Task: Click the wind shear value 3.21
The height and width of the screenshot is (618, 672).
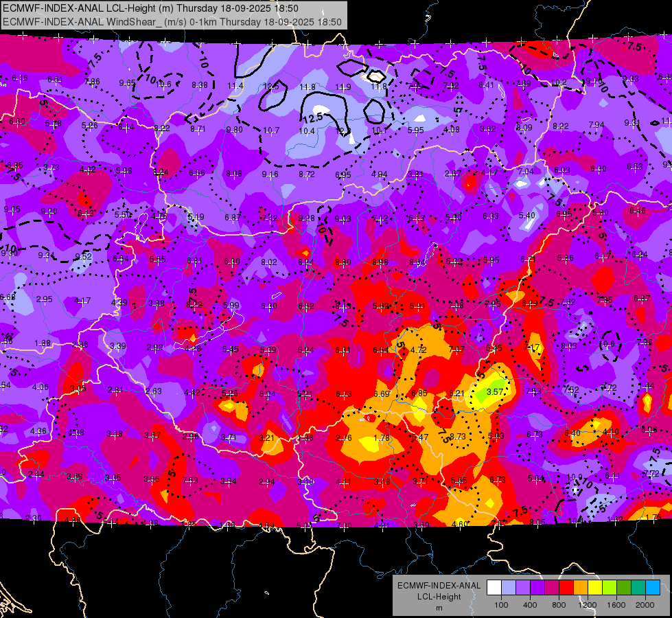Action: tap(266, 438)
